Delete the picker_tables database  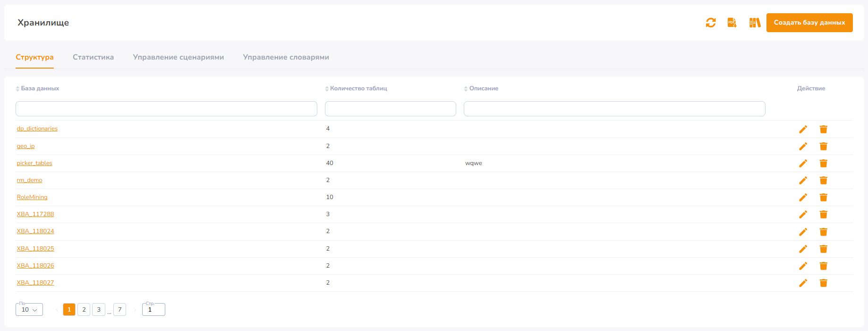(x=824, y=163)
